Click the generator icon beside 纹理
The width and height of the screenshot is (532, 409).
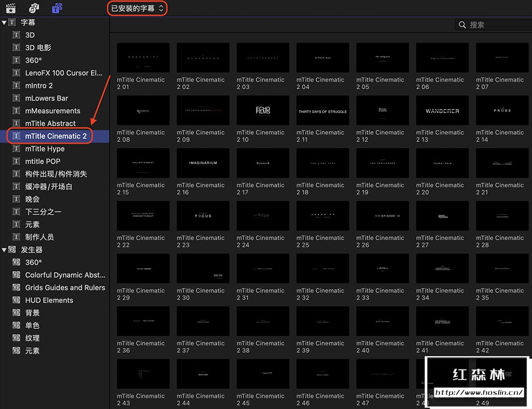(16, 338)
